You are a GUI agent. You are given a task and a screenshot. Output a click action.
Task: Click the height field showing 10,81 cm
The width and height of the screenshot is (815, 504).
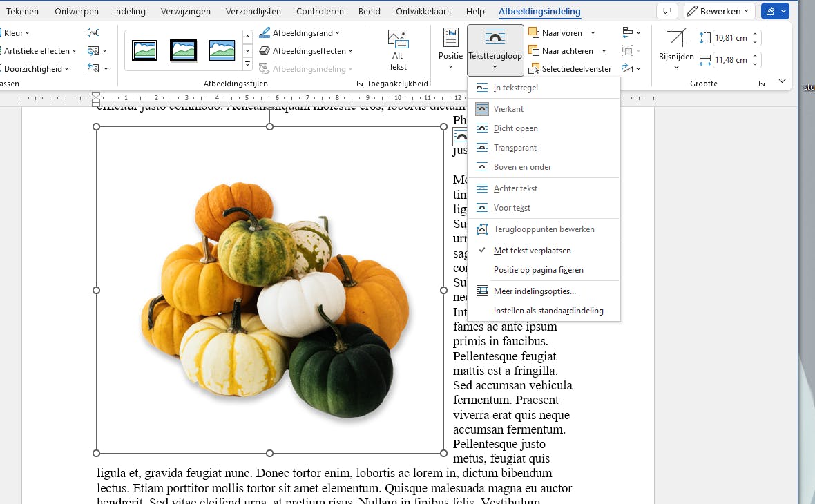coord(731,38)
